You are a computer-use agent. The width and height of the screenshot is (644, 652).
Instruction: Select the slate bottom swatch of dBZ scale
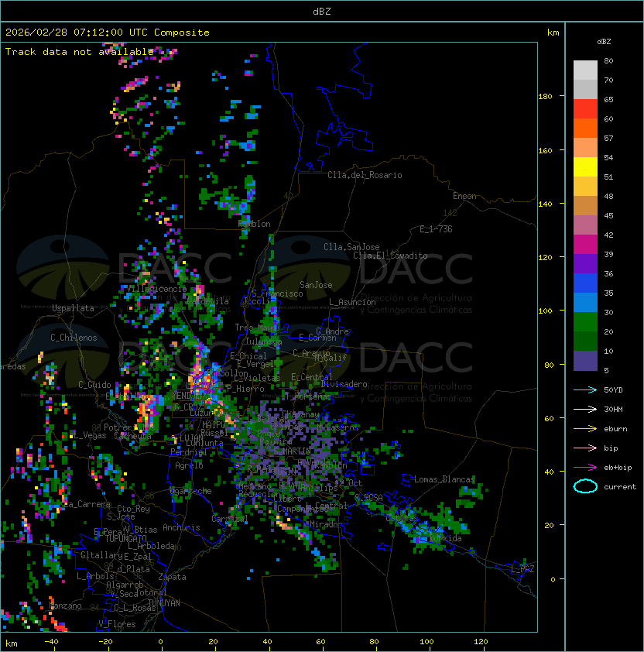pos(585,361)
